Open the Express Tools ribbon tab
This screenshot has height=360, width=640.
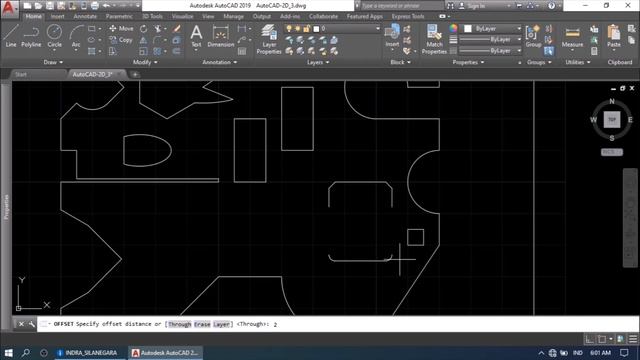[408, 16]
